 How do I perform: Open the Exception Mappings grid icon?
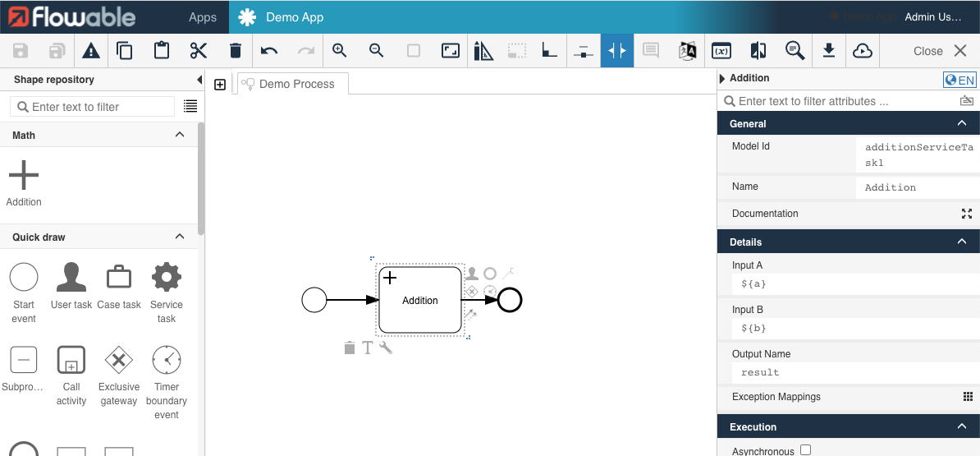(x=968, y=397)
